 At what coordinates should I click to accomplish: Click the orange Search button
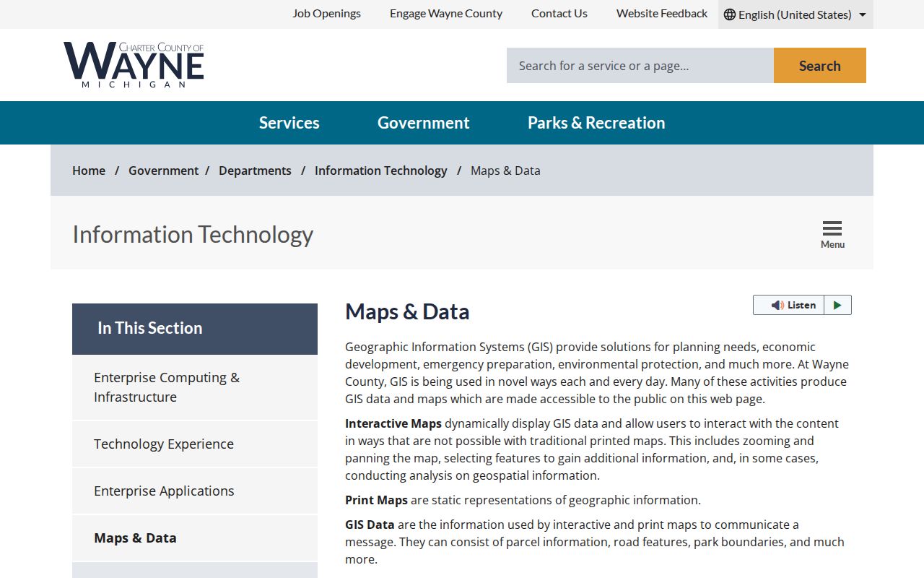(820, 66)
